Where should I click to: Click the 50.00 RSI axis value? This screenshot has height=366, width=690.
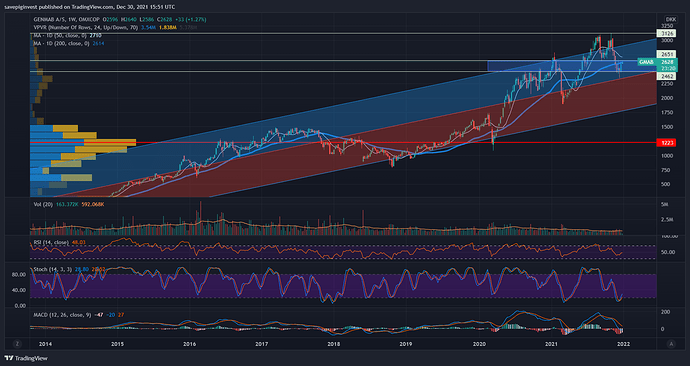(668, 252)
